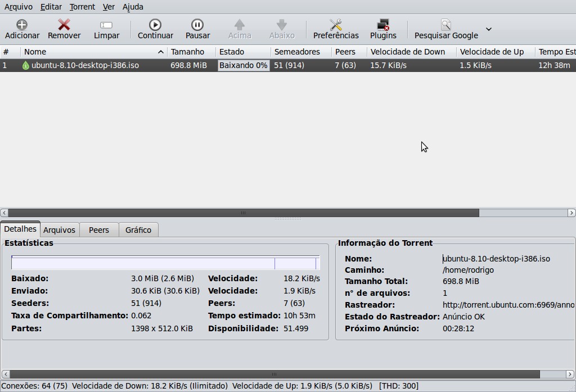Open the Ver menu
This screenshot has height=392, width=576.
coord(109,7)
